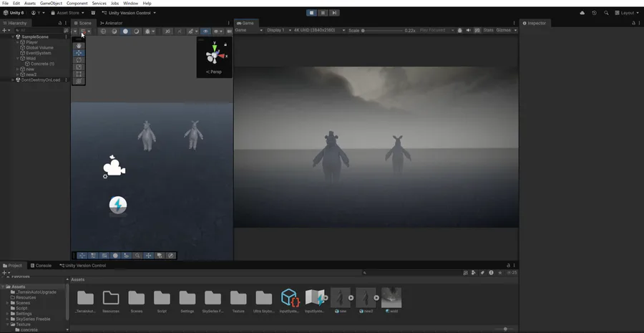Open the Display 1 dropdown
Viewport: 644px width, 333px height.
278,31
